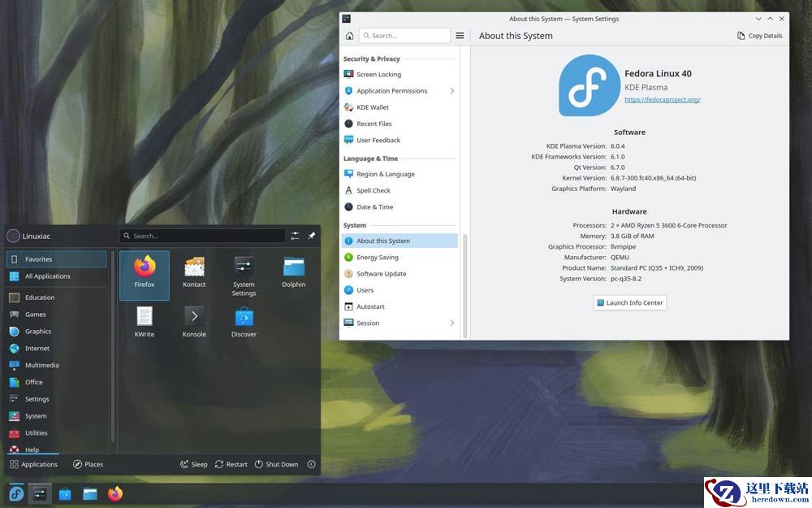Click the launcher category list scrollbar
Screen dimensions: 812x508
coord(112,346)
